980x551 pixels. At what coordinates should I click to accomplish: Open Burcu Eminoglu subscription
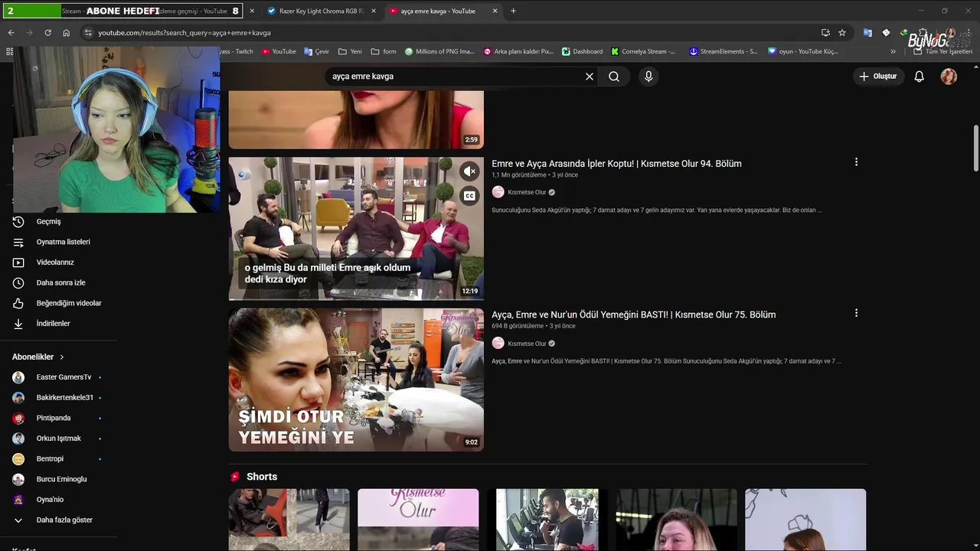pos(61,479)
